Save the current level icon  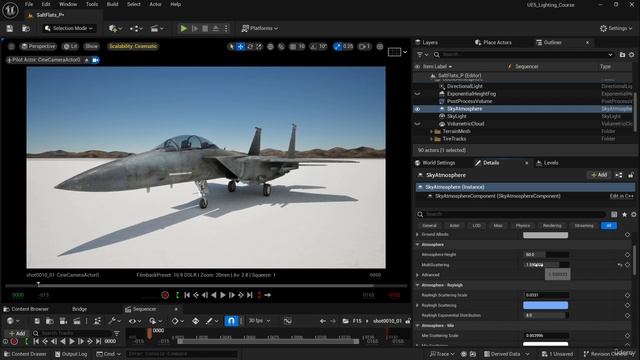click(x=9, y=28)
